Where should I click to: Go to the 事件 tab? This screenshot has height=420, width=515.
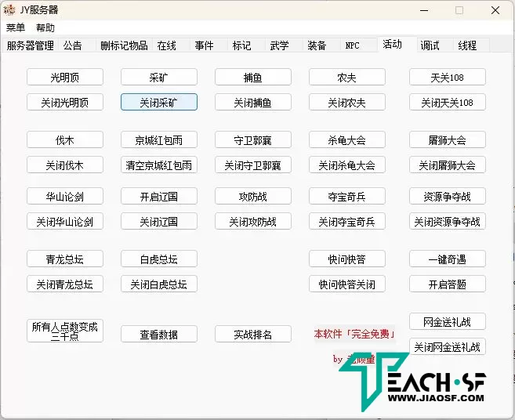(209, 45)
